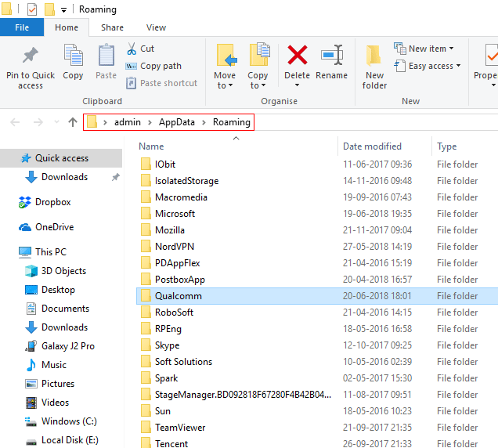Click the Pictures icon in sidebar
The width and height of the screenshot is (498, 448).
tap(31, 384)
